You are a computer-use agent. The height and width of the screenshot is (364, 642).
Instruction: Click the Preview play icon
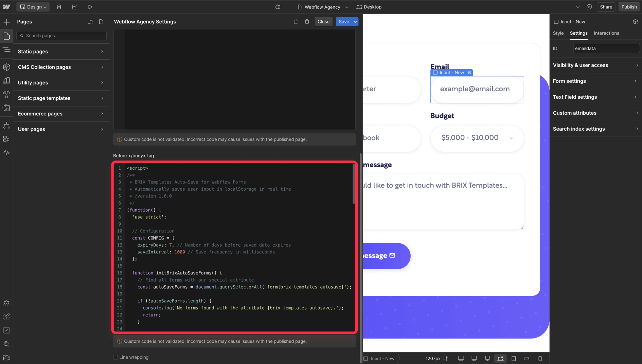point(90,7)
